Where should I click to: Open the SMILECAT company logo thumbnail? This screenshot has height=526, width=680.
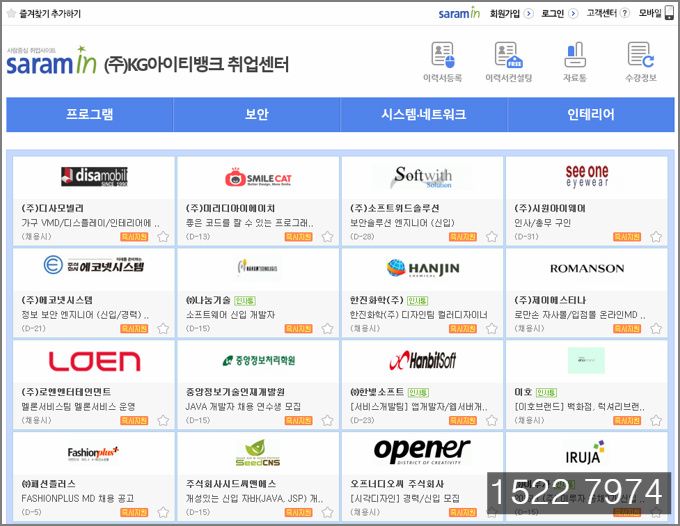(258, 177)
